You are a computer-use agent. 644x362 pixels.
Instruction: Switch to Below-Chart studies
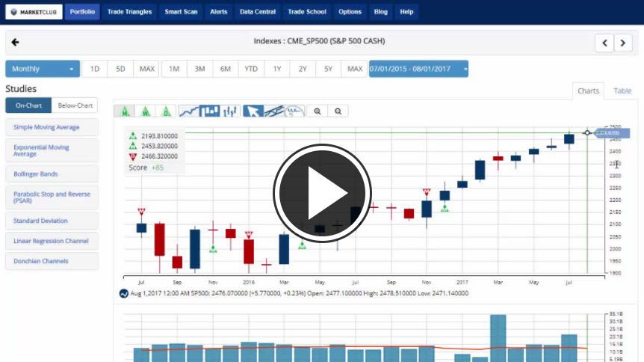(75, 106)
